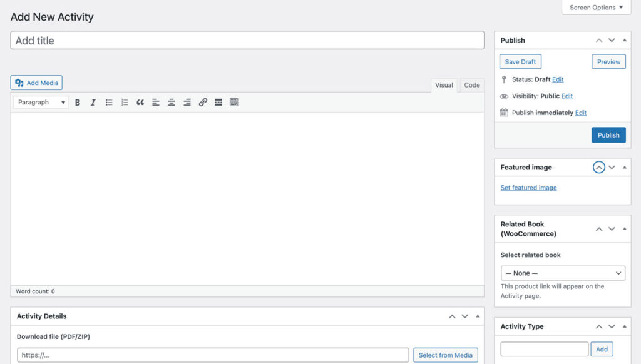Screen dimensions: 641x364
Task: Insert the Read More tag
Action: pos(218,103)
